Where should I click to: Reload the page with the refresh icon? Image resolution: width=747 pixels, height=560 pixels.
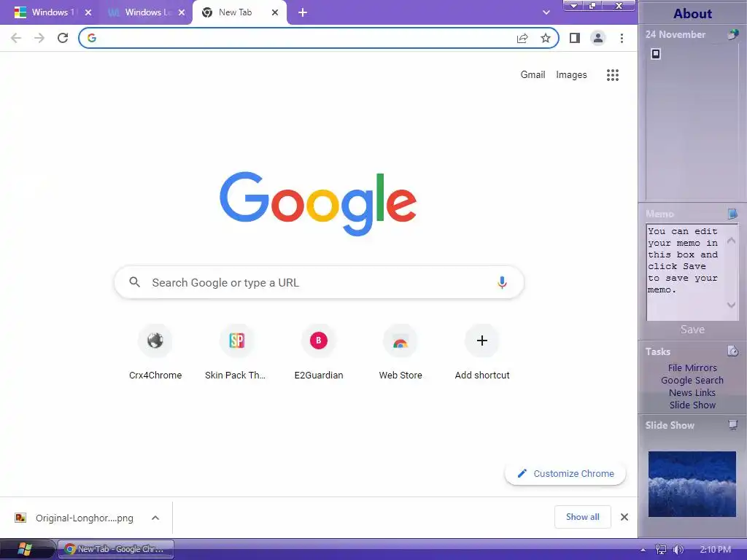(63, 38)
